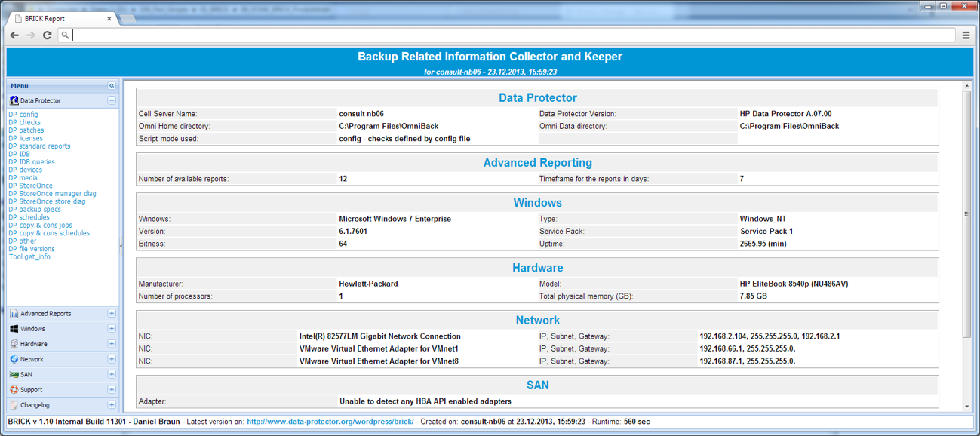Collapse the Data Protector menu section

coord(112,100)
